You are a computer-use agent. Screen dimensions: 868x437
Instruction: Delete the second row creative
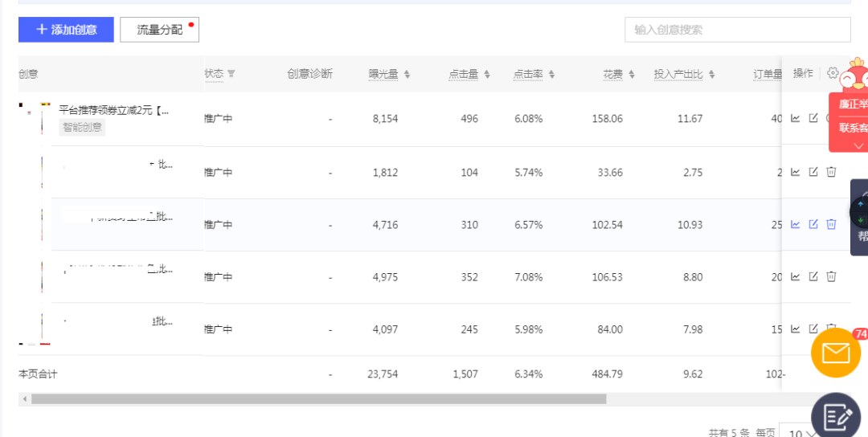(x=831, y=172)
